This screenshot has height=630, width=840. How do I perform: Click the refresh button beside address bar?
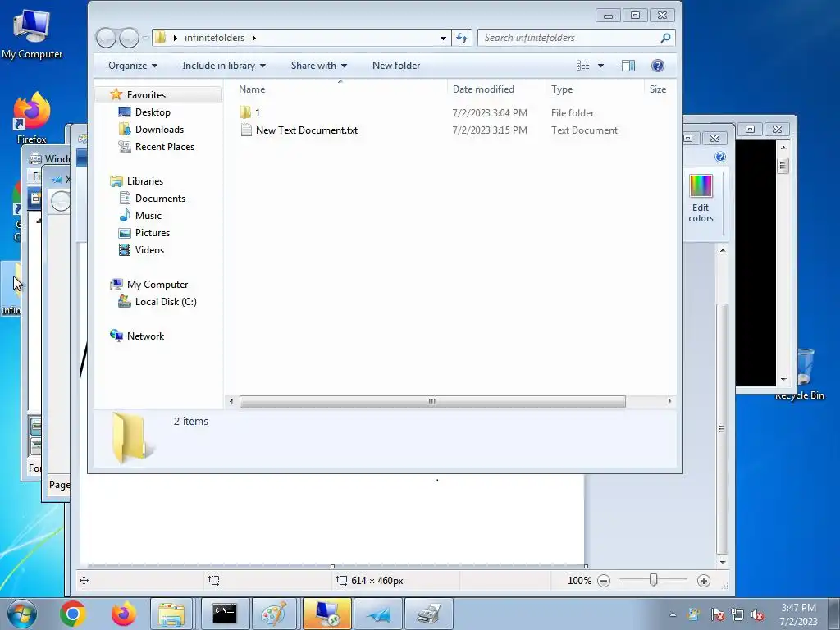click(462, 38)
